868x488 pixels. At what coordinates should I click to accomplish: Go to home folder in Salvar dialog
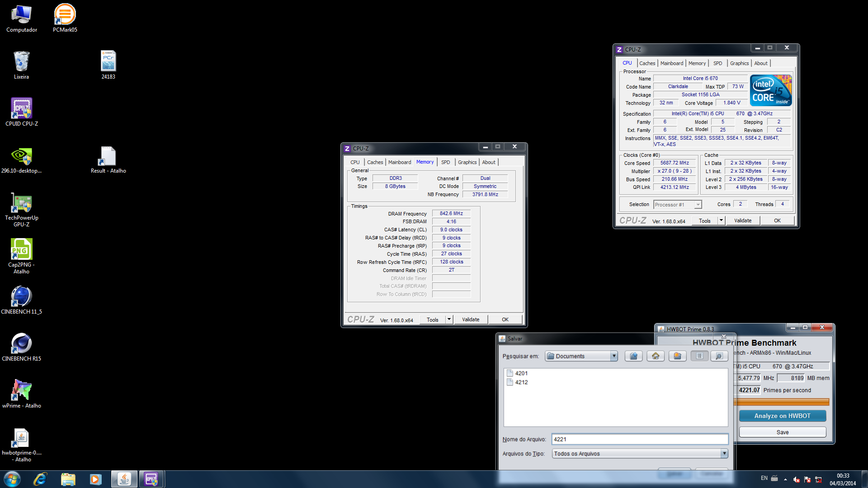[656, 356]
